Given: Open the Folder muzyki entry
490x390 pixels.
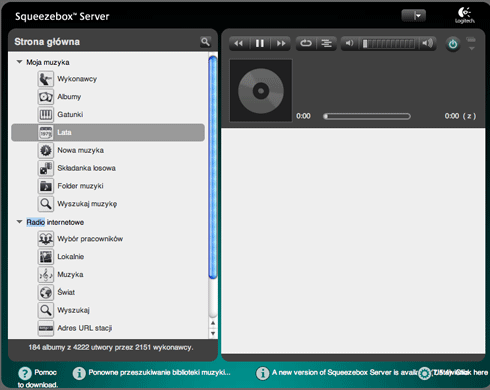Looking at the screenshot, I should 80,186.
